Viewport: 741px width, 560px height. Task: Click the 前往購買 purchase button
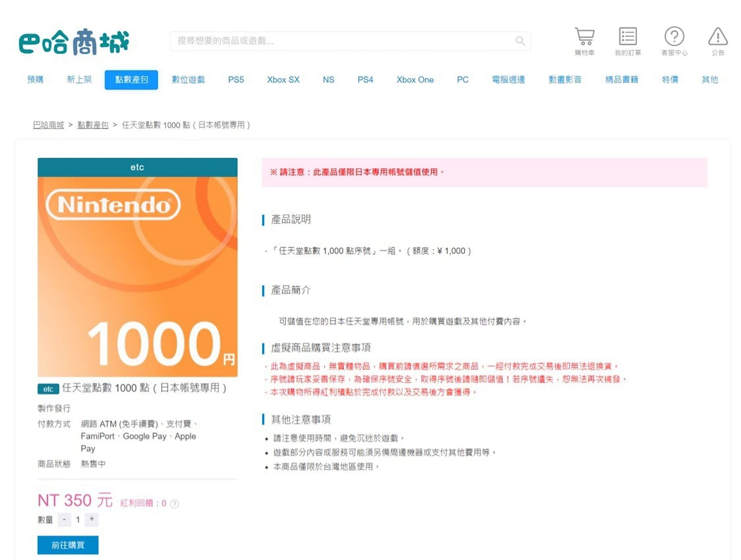pyautogui.click(x=68, y=545)
